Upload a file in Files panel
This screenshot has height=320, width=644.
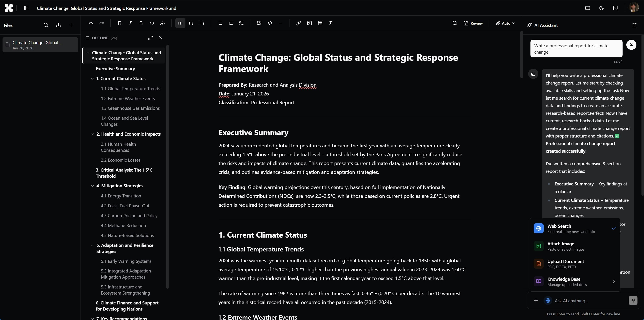pos(58,25)
